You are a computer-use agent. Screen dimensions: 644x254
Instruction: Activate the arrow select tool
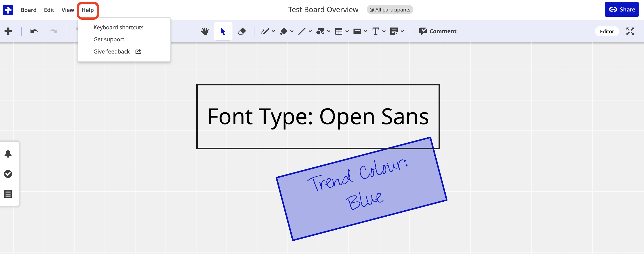click(223, 31)
